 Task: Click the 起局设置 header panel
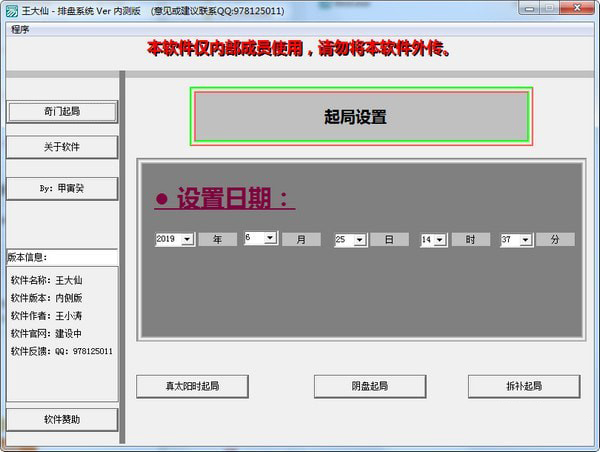[362, 116]
